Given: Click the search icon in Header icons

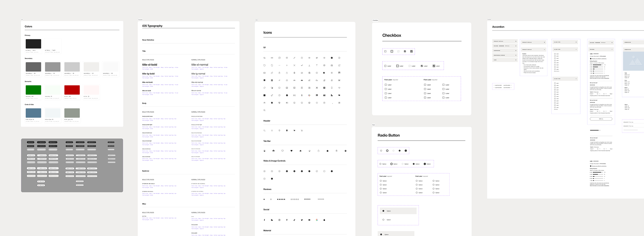Looking at the screenshot, I should (x=264, y=131).
